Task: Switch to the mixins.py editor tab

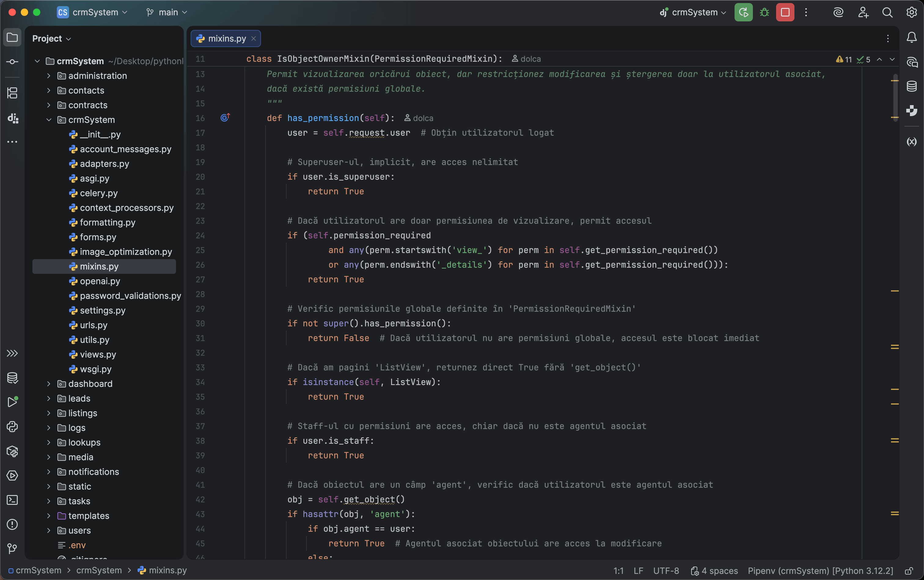Action: click(226, 39)
